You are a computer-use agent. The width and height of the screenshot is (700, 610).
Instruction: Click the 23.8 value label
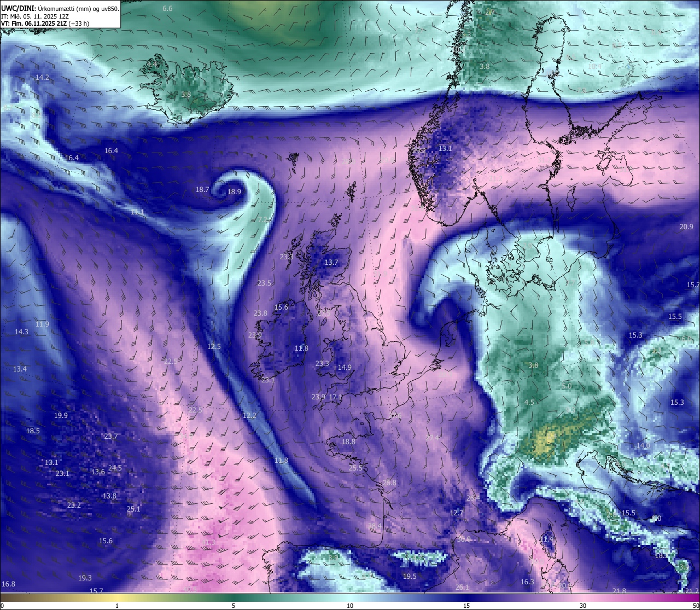(260, 313)
